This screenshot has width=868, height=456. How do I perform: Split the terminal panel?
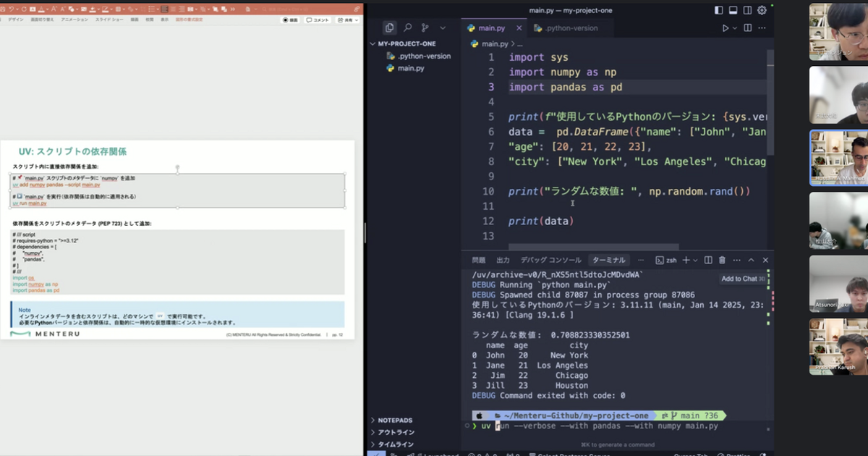point(708,260)
